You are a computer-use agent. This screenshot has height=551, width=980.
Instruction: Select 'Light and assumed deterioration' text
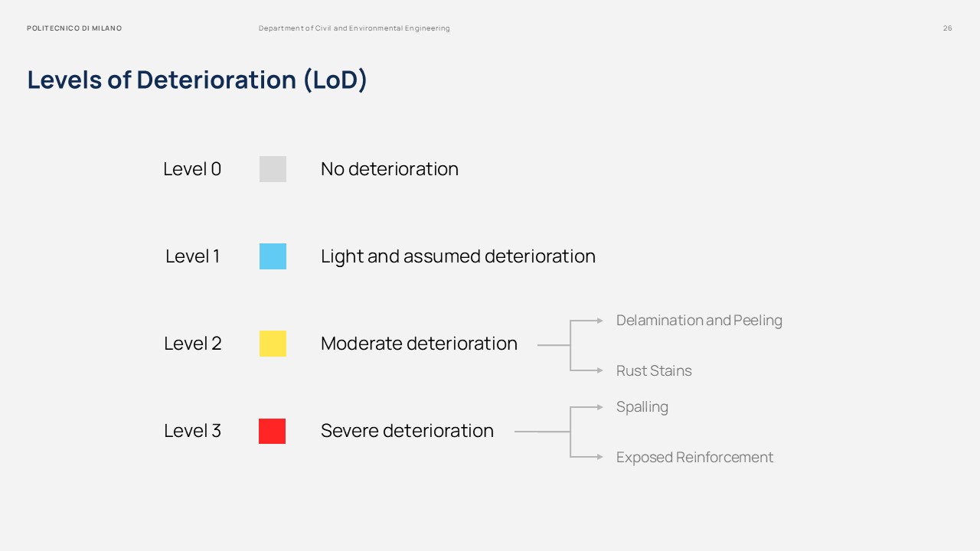[458, 256]
